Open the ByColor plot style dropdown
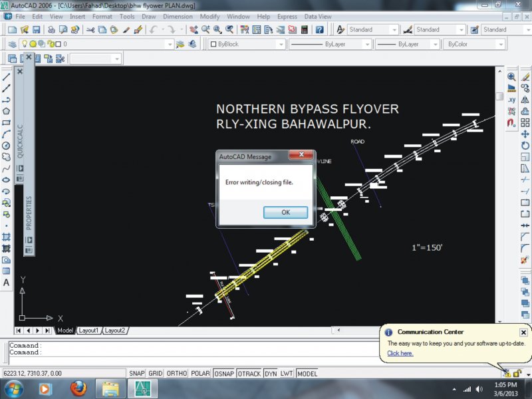The image size is (532, 399). pos(472,45)
